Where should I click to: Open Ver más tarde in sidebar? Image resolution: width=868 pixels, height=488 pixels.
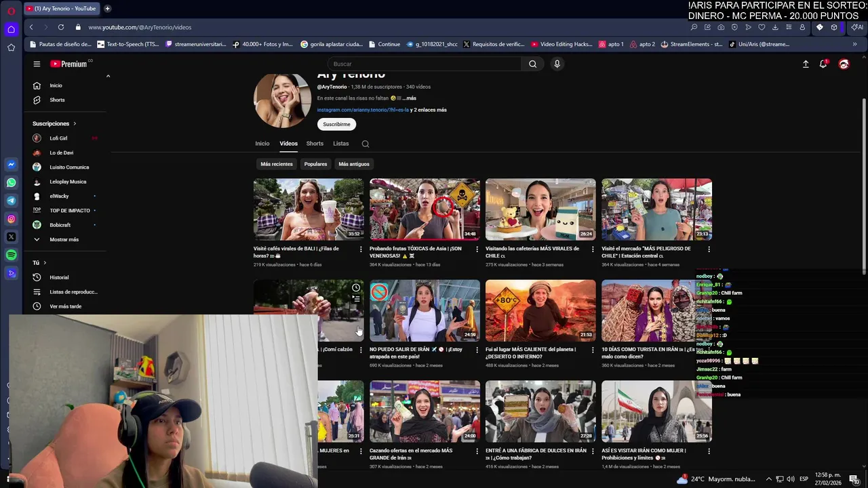(66, 306)
